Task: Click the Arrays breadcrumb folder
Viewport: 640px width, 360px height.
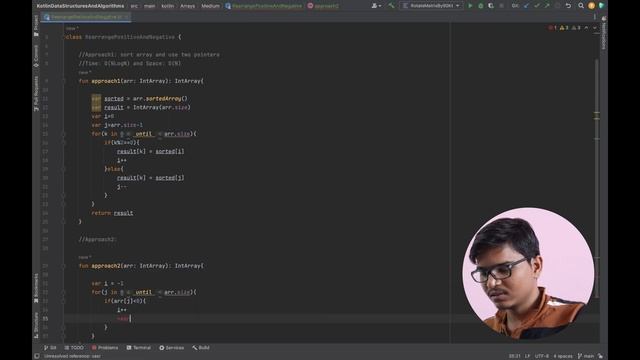Action: coord(187,6)
